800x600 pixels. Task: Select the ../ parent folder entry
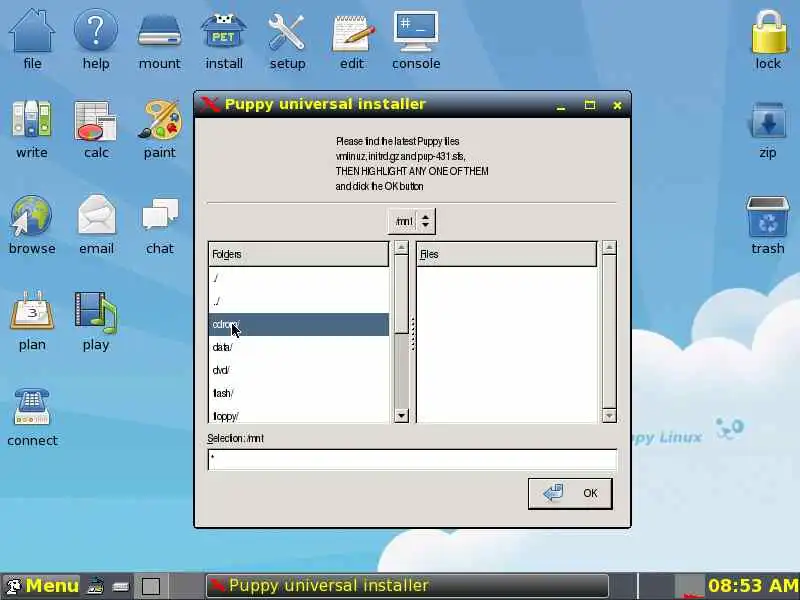pyautogui.click(x=298, y=301)
